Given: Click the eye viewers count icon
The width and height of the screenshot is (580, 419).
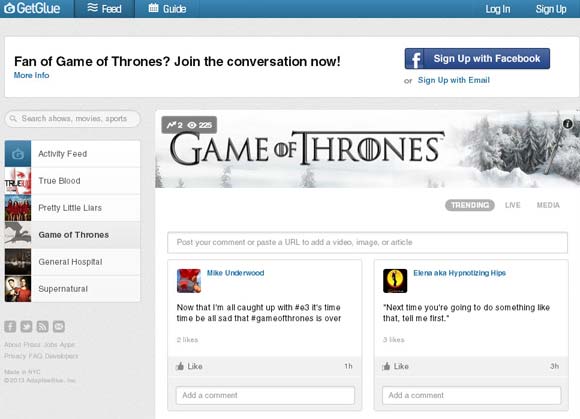Looking at the screenshot, I should click(x=192, y=125).
